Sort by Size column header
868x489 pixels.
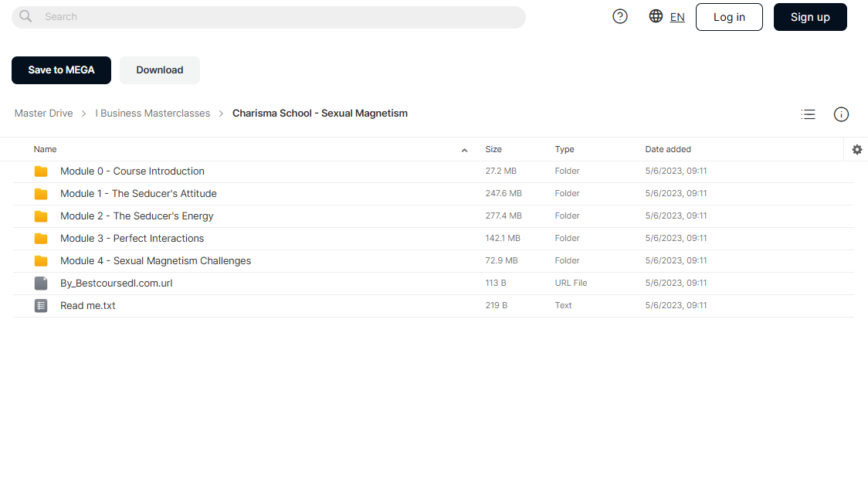[493, 150]
